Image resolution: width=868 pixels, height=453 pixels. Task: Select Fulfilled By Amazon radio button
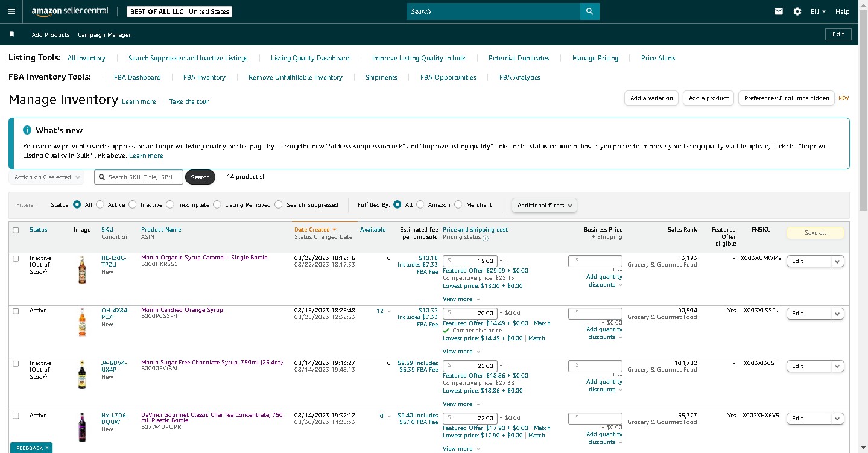pyautogui.click(x=420, y=204)
